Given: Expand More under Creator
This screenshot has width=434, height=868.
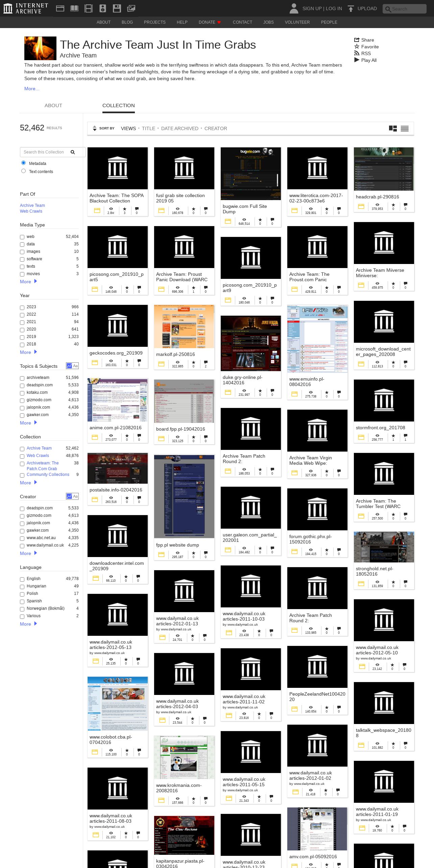Looking at the screenshot, I should pos(28,553).
